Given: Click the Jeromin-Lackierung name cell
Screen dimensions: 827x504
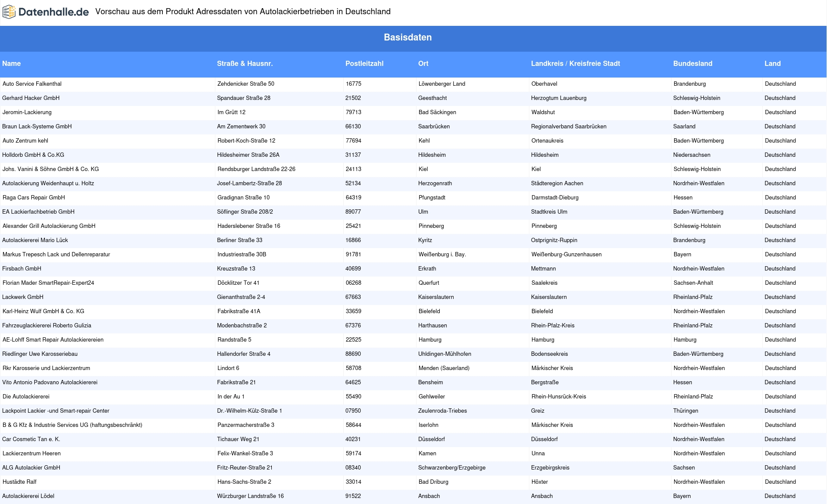Looking at the screenshot, I should coord(27,112).
